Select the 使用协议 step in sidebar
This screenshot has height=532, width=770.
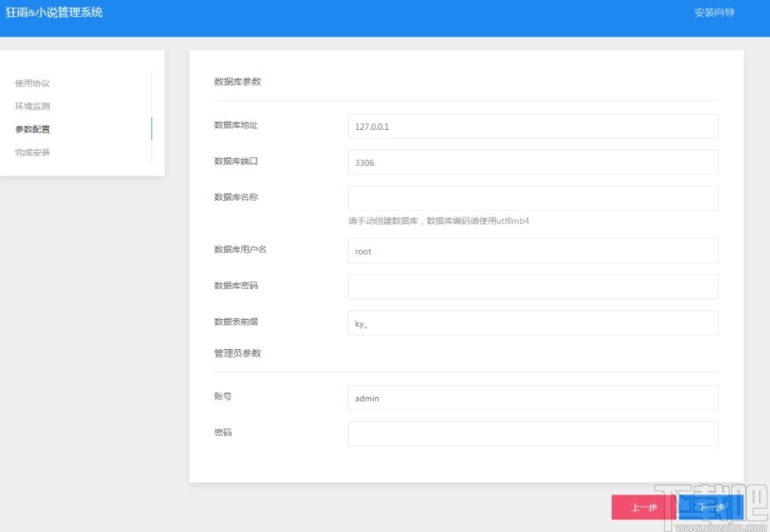click(x=32, y=83)
